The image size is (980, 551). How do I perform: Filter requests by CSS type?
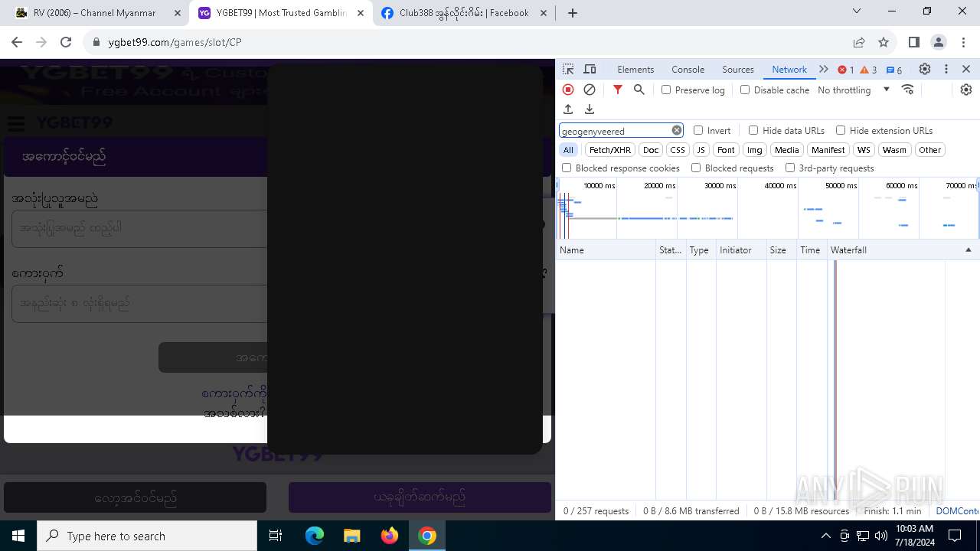coord(678,150)
